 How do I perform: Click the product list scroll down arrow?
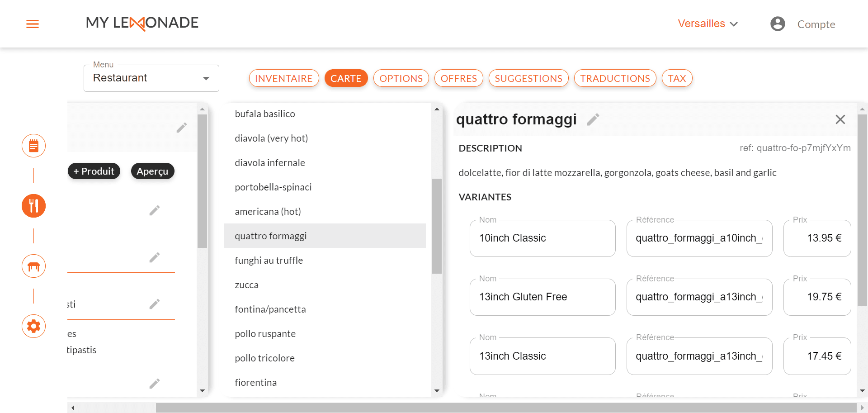point(437,391)
